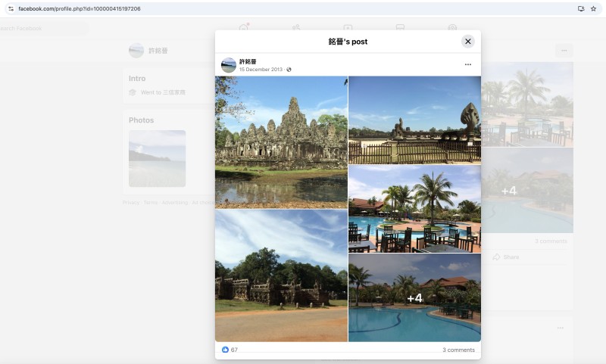Screen dimensions: 606x364
Task: Click the author name link in the post header
Action: [x=248, y=61]
